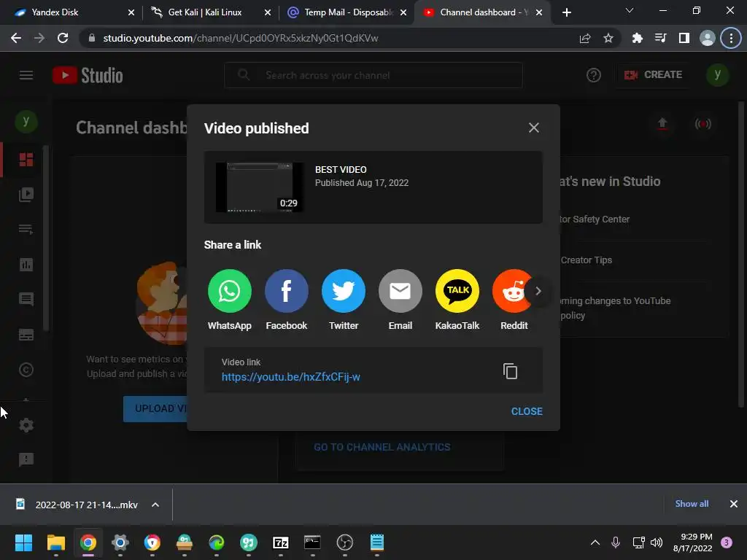Show hidden system tray icons
747x560 pixels.
(x=595, y=542)
